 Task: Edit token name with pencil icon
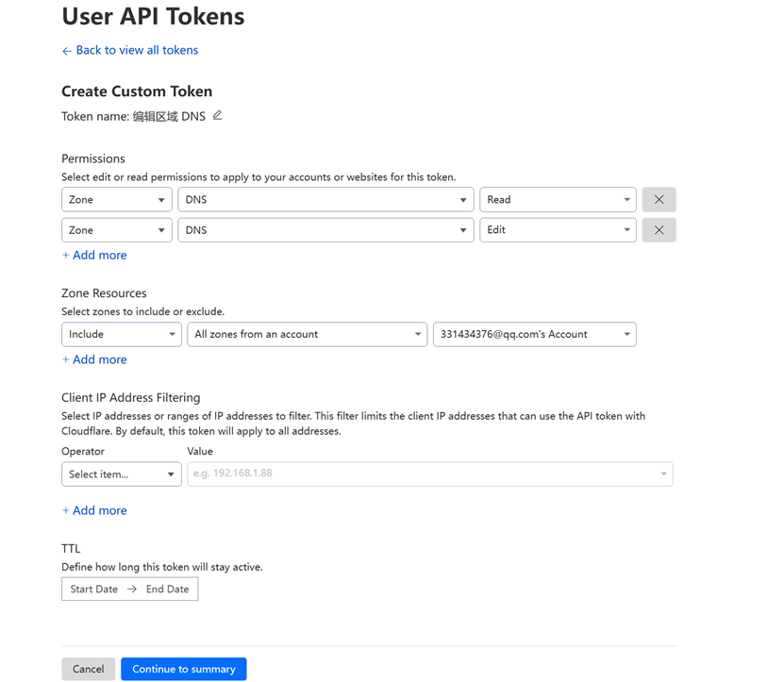point(217,115)
